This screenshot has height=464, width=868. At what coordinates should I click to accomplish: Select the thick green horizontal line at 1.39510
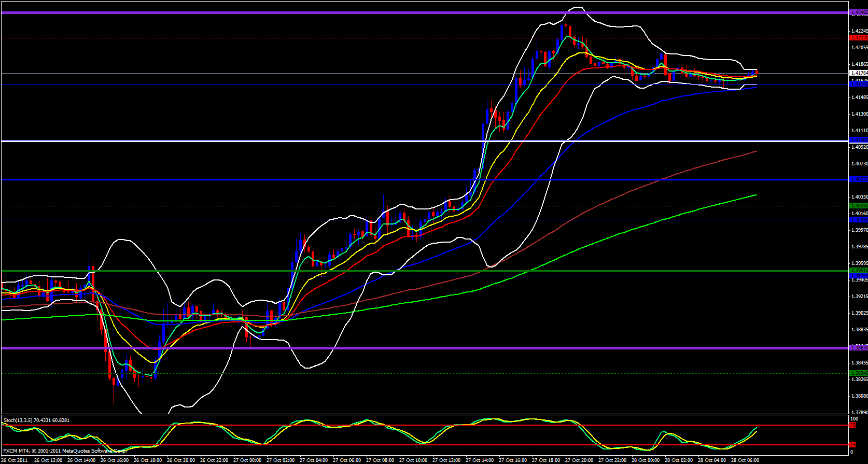click(424, 271)
